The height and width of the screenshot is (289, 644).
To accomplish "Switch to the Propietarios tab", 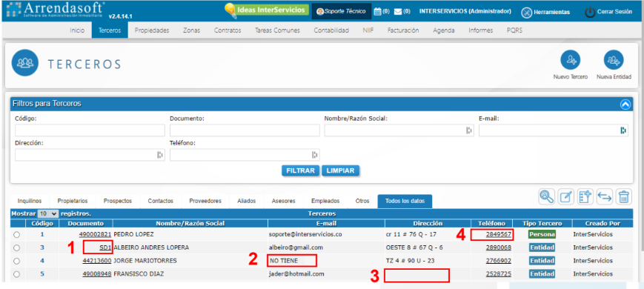I will (73, 201).
